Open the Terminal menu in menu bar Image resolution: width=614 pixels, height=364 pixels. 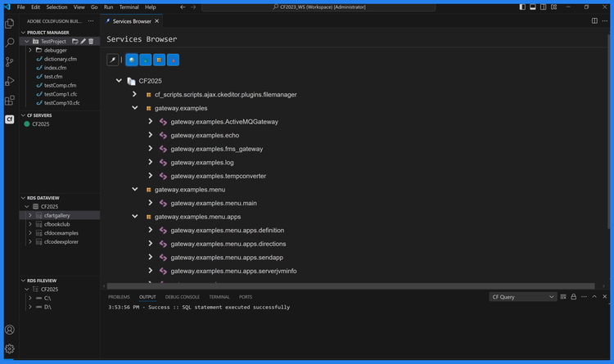pyautogui.click(x=129, y=7)
